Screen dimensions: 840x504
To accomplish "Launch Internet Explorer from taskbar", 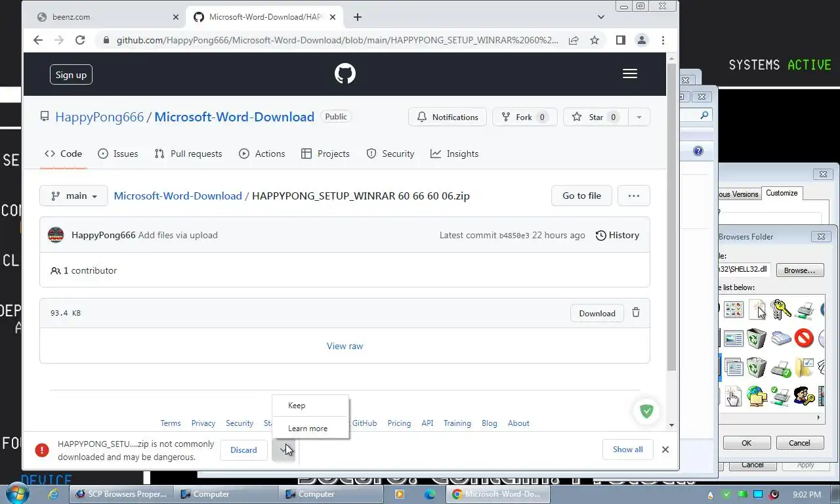I will [54, 494].
